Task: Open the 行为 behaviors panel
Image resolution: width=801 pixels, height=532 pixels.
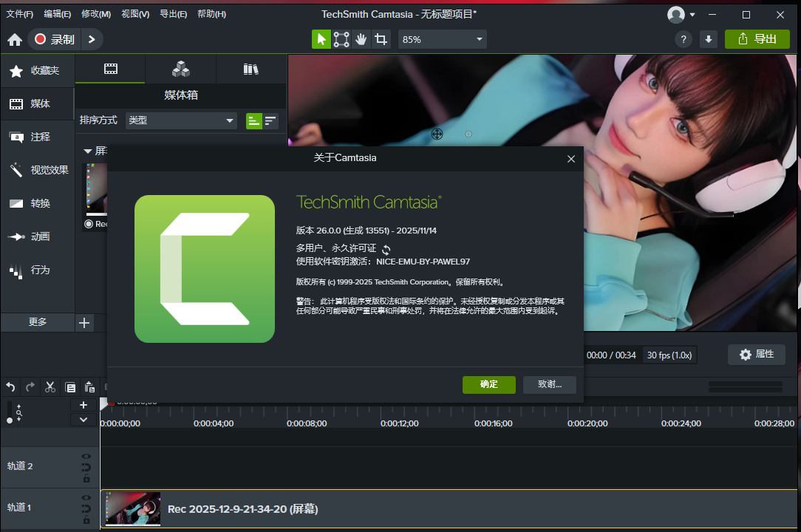Action: (37, 270)
